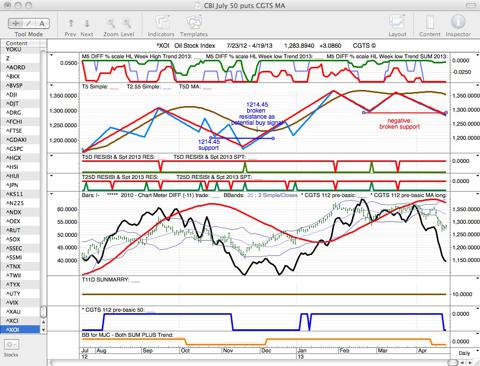The width and height of the screenshot is (480, 366).
Task: Go to Prev chart arrow
Action: point(71,23)
